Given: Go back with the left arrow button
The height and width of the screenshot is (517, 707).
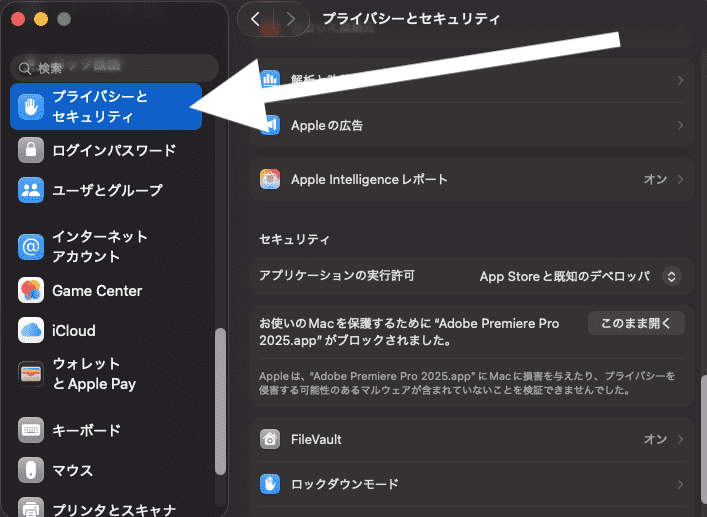Looking at the screenshot, I should [x=256, y=19].
